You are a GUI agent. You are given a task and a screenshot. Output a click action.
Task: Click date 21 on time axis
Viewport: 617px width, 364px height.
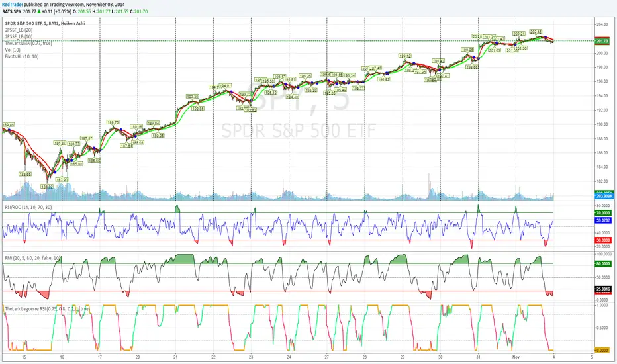(x=175, y=357)
